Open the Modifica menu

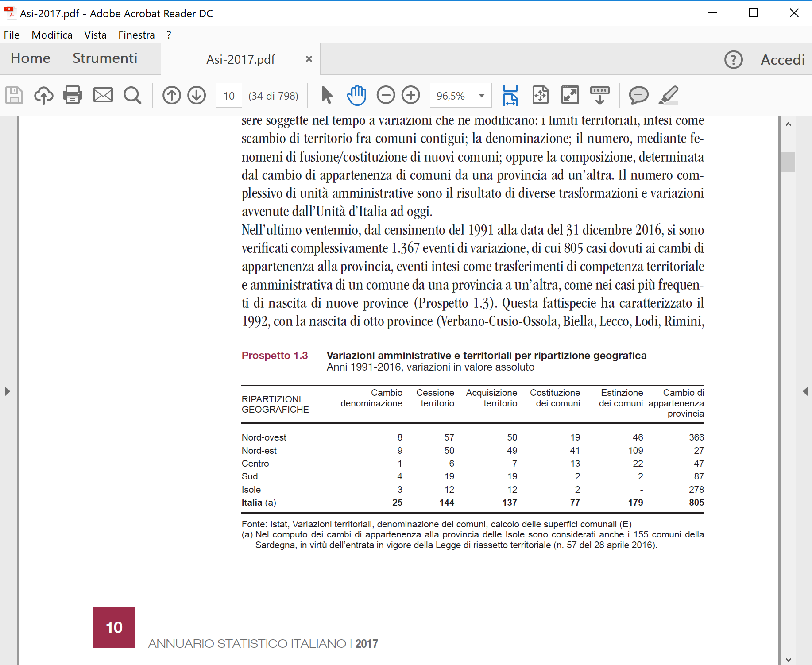(x=52, y=35)
